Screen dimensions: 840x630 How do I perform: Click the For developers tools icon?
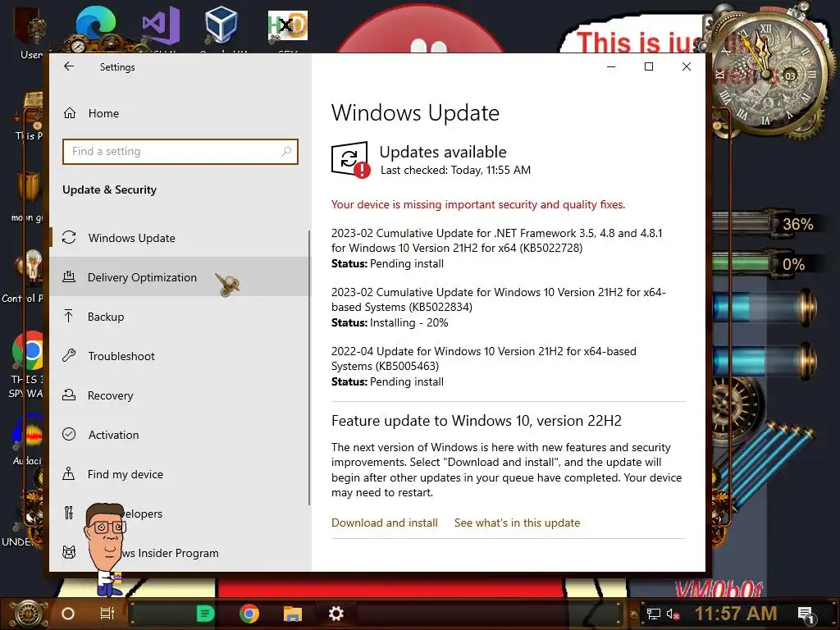pyautogui.click(x=69, y=513)
